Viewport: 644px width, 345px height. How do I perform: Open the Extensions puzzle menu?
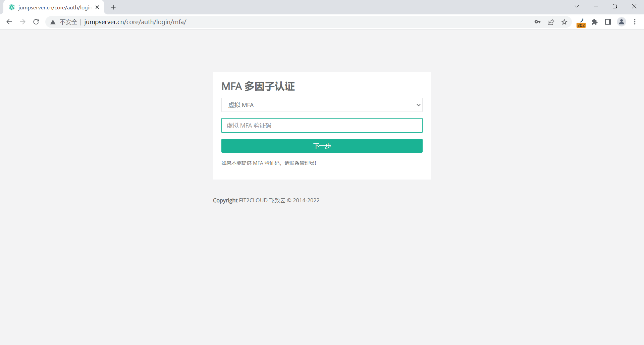pyautogui.click(x=595, y=22)
